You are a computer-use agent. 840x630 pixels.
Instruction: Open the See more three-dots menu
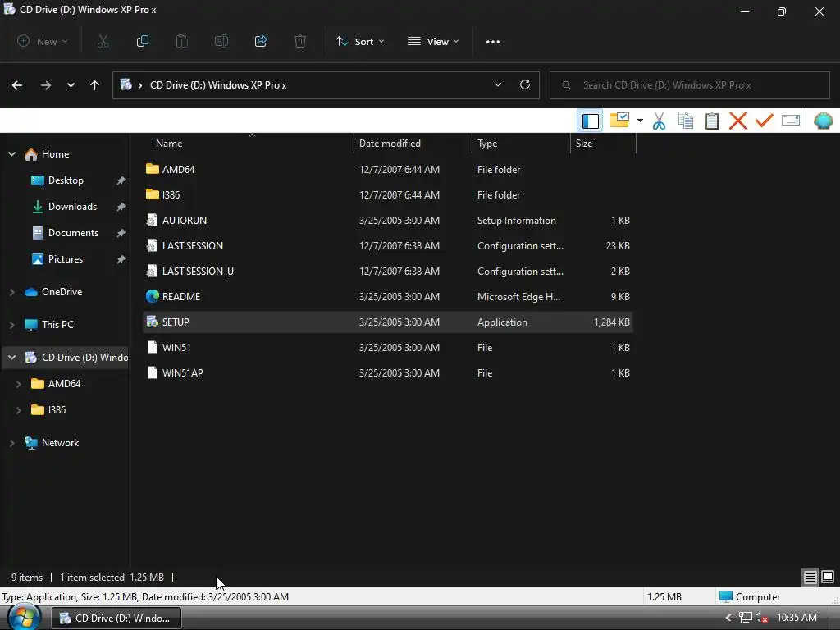[493, 41]
